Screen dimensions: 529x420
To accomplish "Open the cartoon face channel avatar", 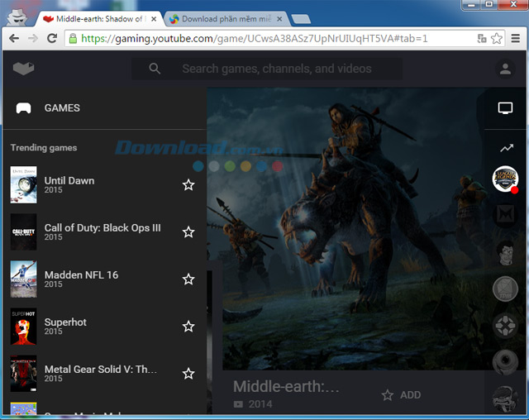I will [505, 252].
